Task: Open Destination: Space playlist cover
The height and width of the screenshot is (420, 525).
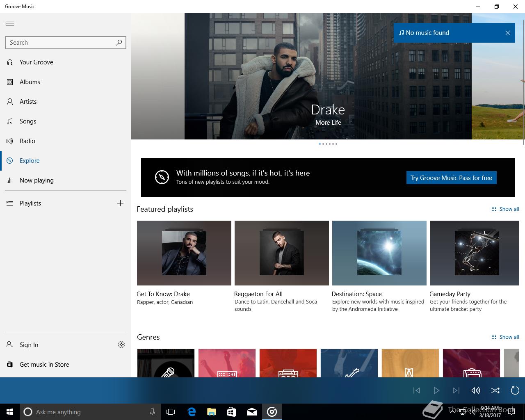Action: [379, 253]
